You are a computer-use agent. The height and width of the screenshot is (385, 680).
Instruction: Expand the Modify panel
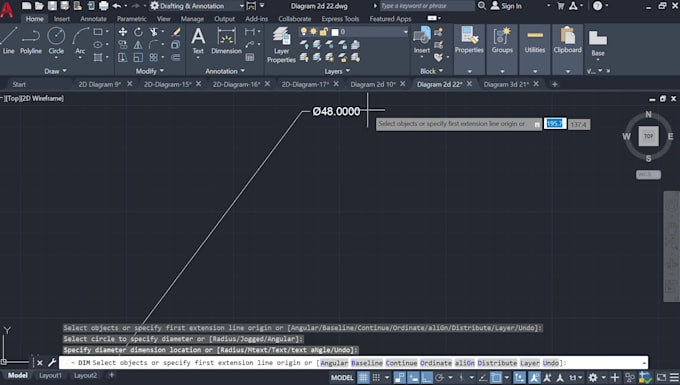(150, 71)
